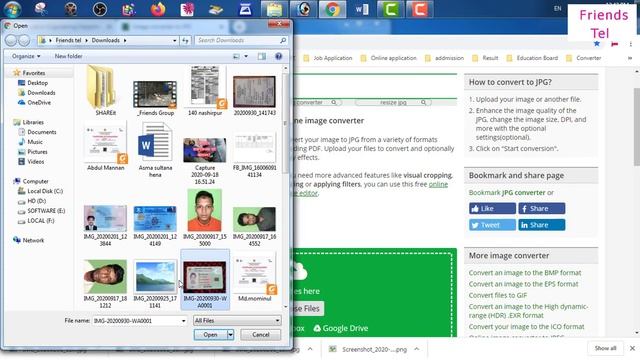Show the preview pane icon
640x360 pixels.
point(262,56)
